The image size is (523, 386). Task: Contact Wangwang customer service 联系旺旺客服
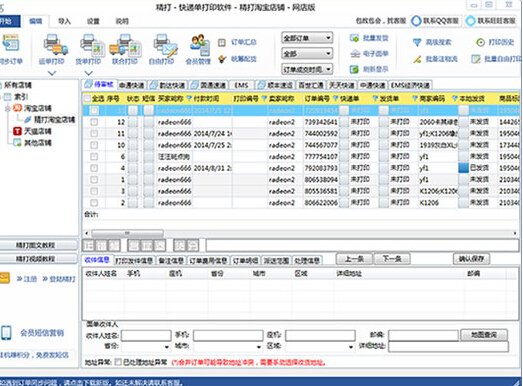click(491, 21)
